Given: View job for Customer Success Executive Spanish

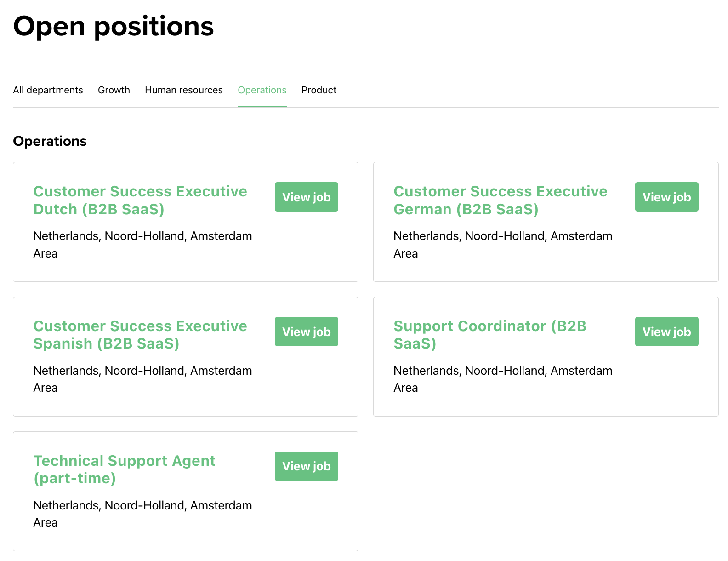Looking at the screenshot, I should [306, 332].
